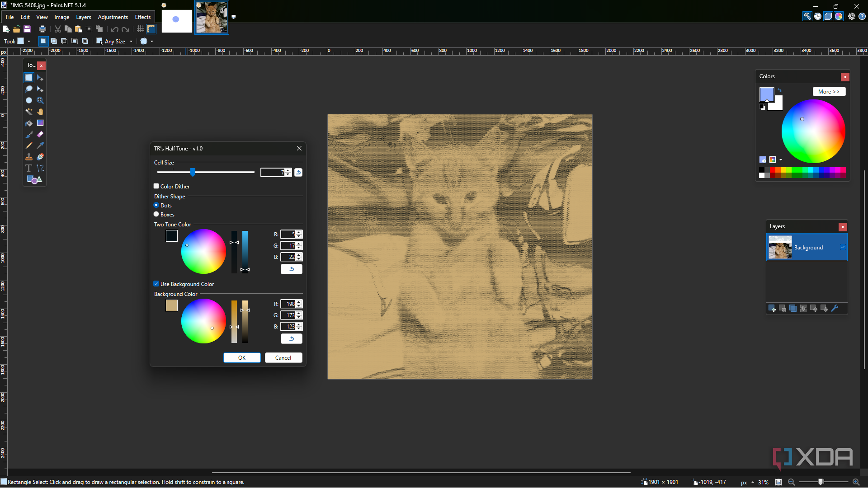Open the Any Size selection dropdown
The width and height of the screenshot is (868, 488).
[131, 42]
